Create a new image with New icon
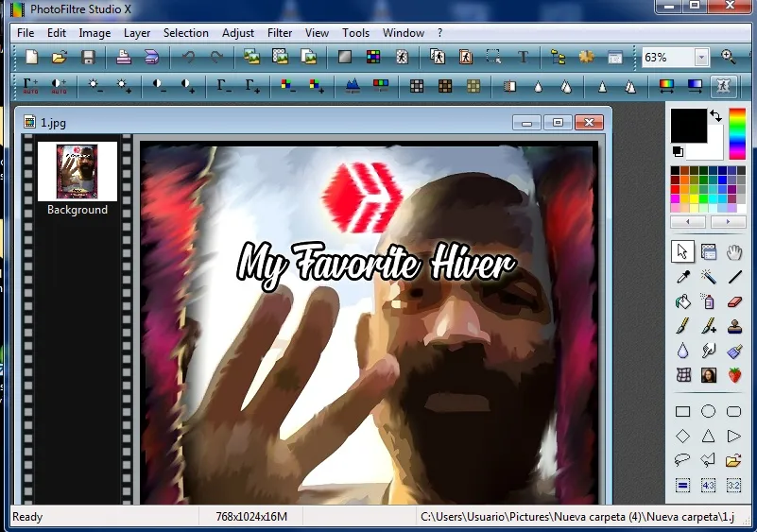Image resolution: width=757 pixels, height=532 pixels. [32, 57]
